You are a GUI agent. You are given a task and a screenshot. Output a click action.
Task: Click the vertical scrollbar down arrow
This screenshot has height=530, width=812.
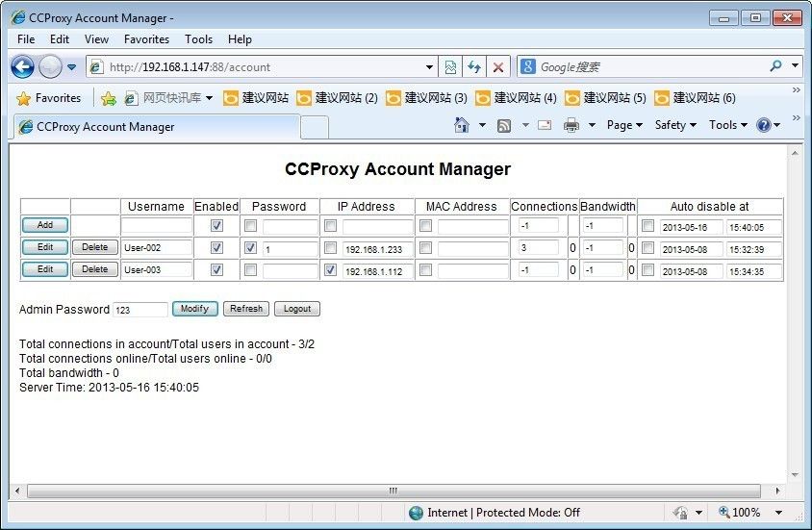point(795,475)
